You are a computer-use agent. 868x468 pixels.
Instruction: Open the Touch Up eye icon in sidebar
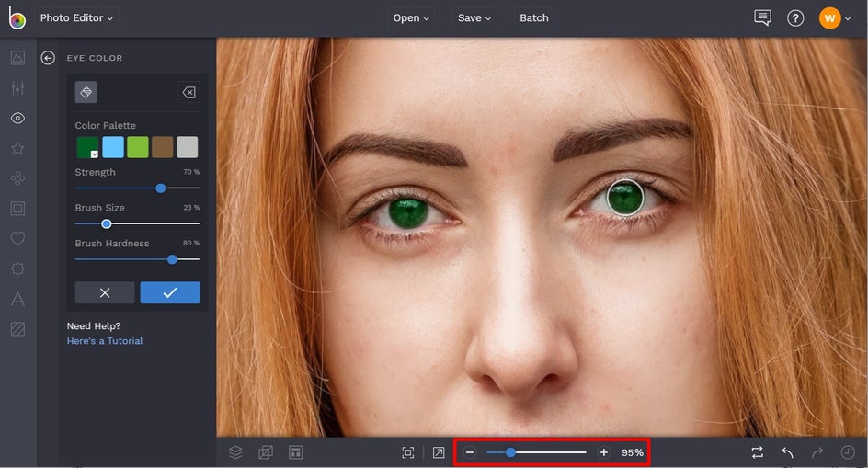click(17, 118)
